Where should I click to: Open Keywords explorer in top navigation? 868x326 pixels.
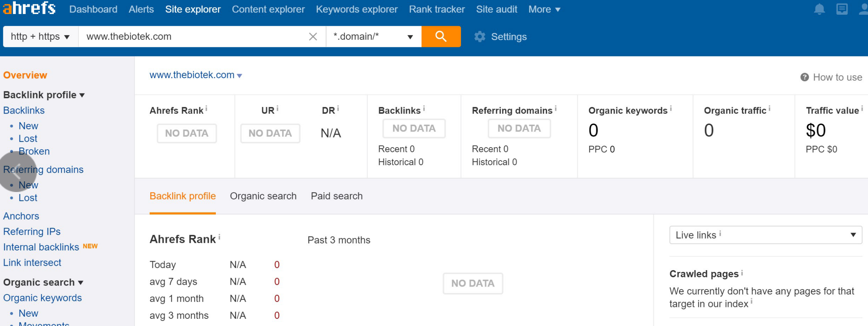[357, 9]
